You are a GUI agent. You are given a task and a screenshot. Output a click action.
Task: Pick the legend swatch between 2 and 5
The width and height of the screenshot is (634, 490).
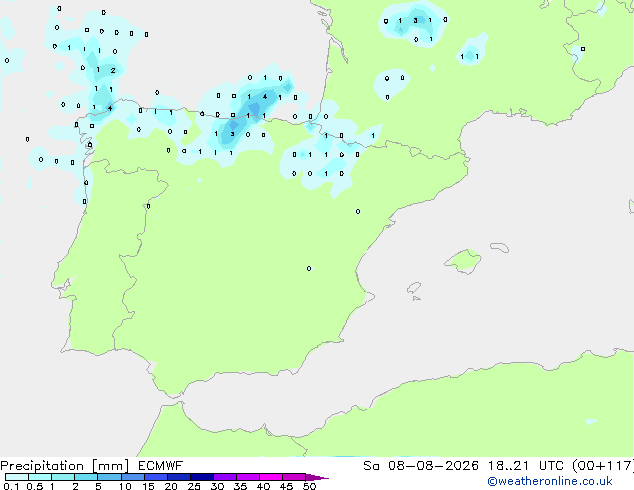coord(86,477)
